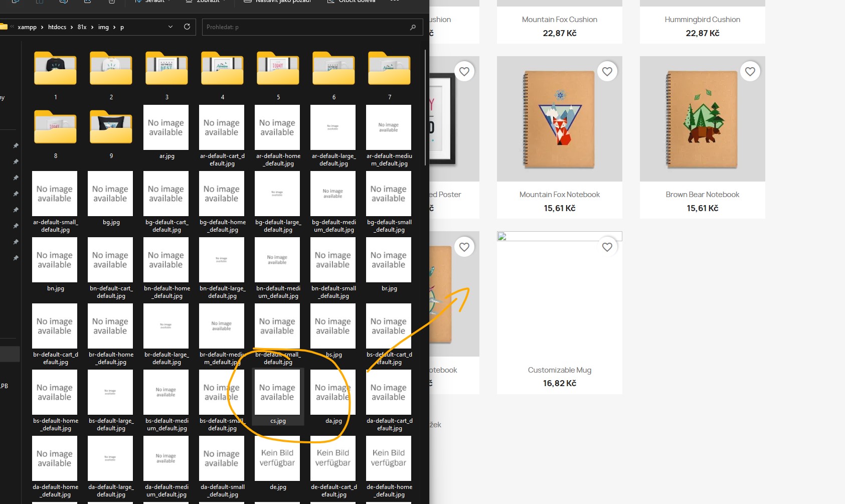Screen dimensions: 845x504
Task: Toggle the wishlist heart on Brown Bear Notebook
Action: click(750, 71)
